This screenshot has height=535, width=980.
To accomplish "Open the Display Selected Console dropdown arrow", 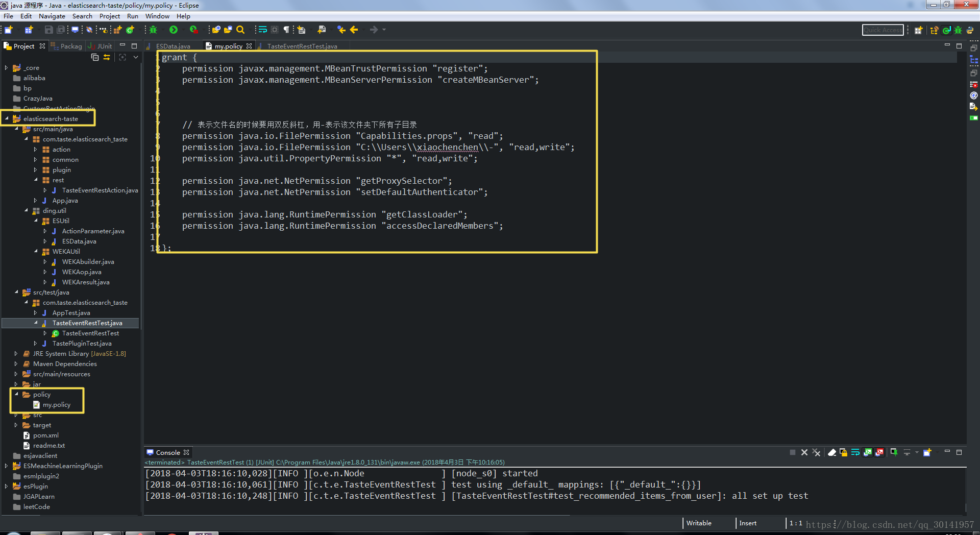I will tap(917, 452).
